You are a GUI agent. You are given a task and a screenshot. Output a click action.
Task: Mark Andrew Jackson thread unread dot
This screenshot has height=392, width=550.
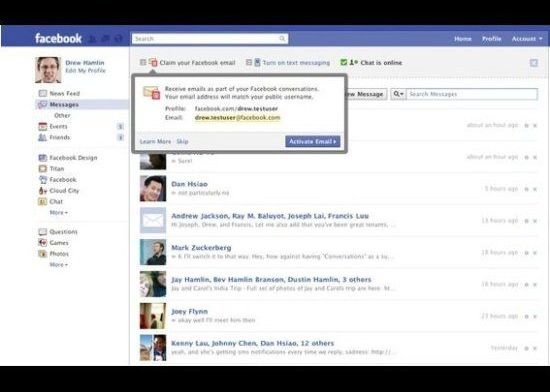[526, 221]
